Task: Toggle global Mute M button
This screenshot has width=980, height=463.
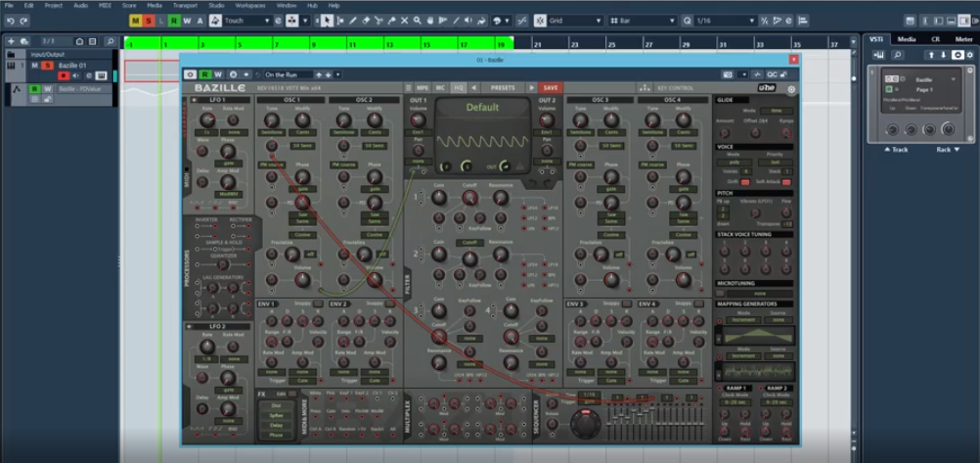Action: [x=136, y=21]
